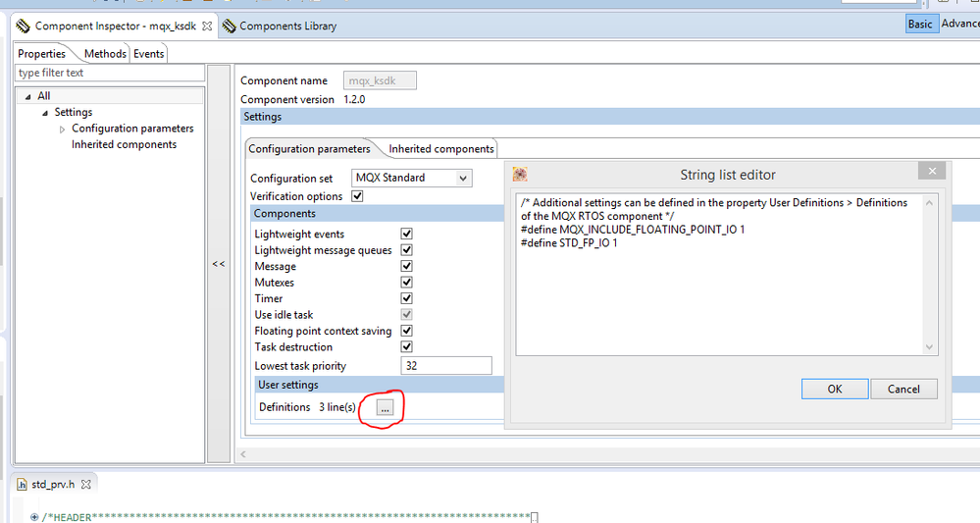Click the Settings section header
Screen dimensions: 980x523
click(610, 117)
